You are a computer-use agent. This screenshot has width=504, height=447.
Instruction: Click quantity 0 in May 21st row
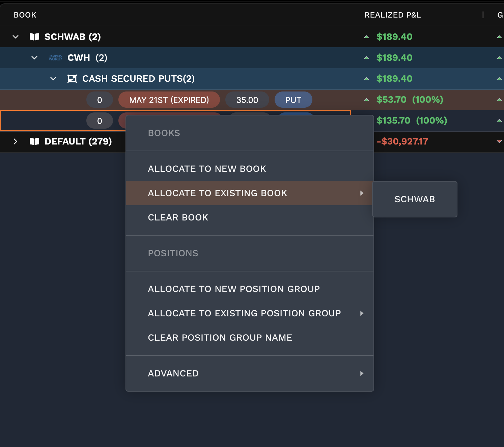(100, 100)
